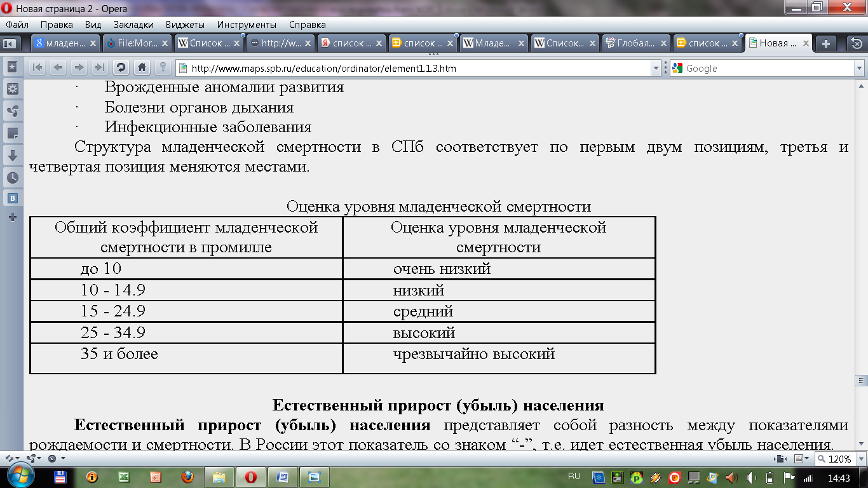The width and height of the screenshot is (868, 488).
Task: Click the page vertical scrollbar handle
Action: pos(862,380)
